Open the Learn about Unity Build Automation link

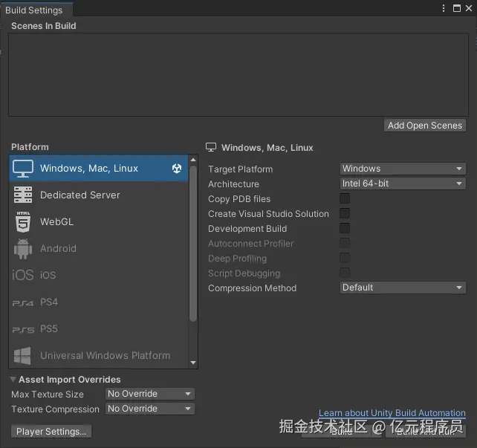click(392, 413)
